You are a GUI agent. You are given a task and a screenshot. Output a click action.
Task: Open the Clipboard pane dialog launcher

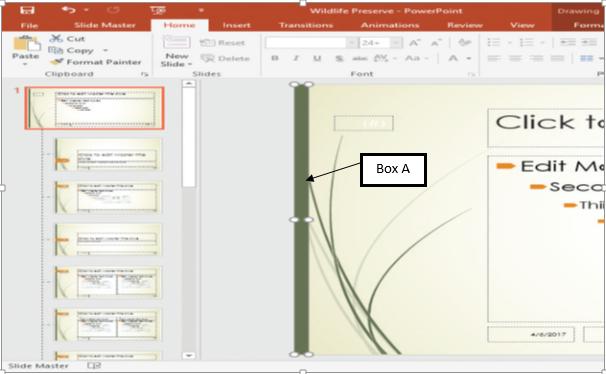tap(145, 74)
